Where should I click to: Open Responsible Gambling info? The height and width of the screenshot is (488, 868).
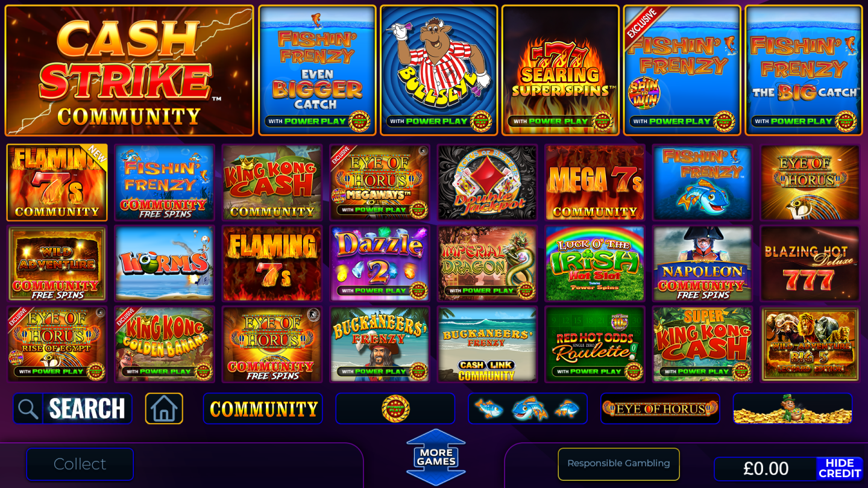(x=618, y=463)
